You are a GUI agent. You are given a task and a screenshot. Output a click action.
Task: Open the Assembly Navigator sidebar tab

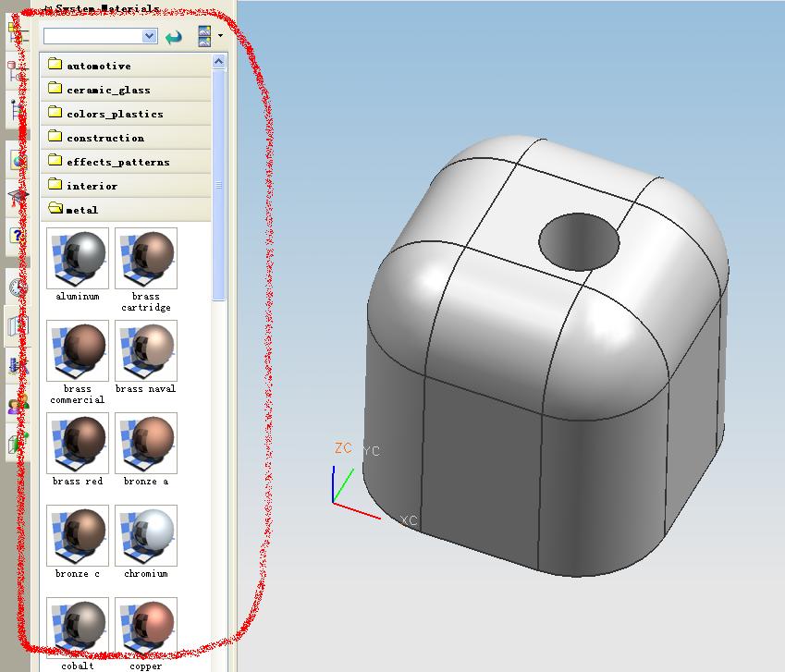point(17,31)
